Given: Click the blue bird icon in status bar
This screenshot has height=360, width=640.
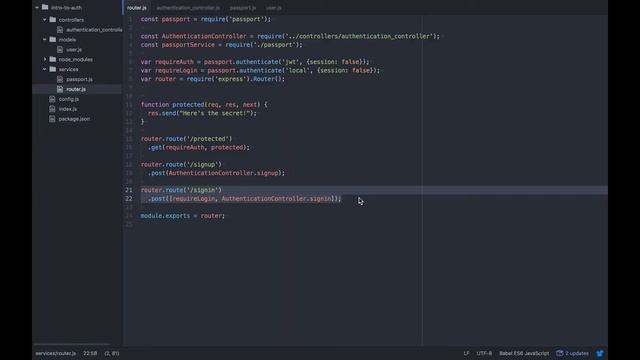Looking at the screenshot, I should 600,353.
